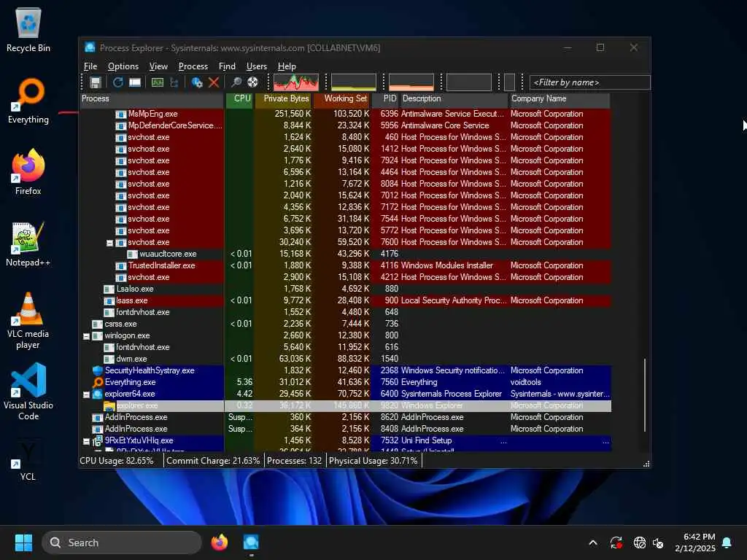Image resolution: width=747 pixels, height=560 pixels.
Task: Select the SecurityHealthSystray.exe process row
Action: click(345, 370)
